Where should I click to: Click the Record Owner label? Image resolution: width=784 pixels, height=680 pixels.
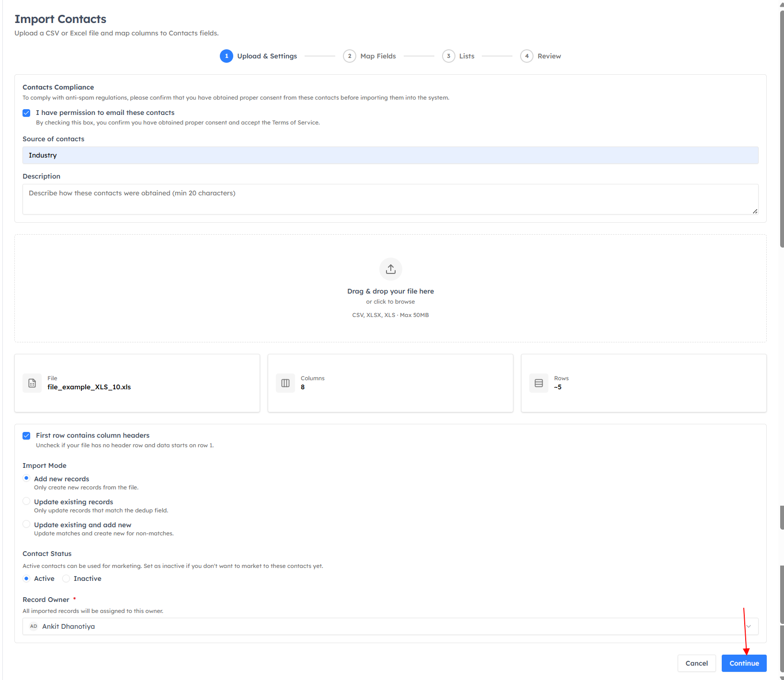pyautogui.click(x=46, y=600)
